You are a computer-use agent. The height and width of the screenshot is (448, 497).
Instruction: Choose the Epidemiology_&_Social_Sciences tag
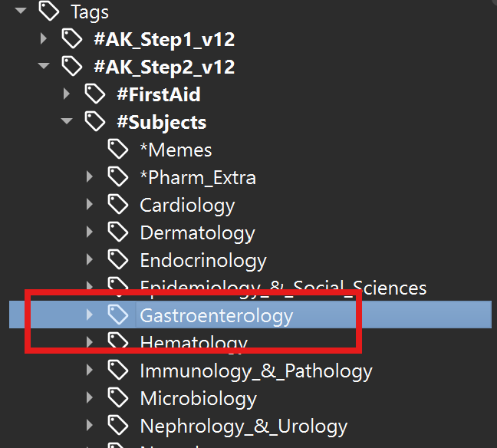point(283,288)
